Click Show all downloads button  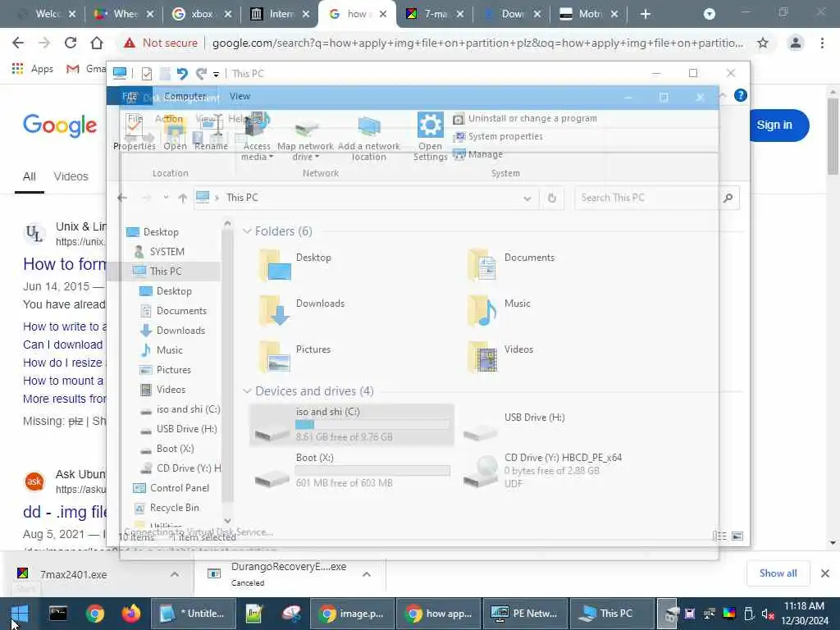point(778,573)
